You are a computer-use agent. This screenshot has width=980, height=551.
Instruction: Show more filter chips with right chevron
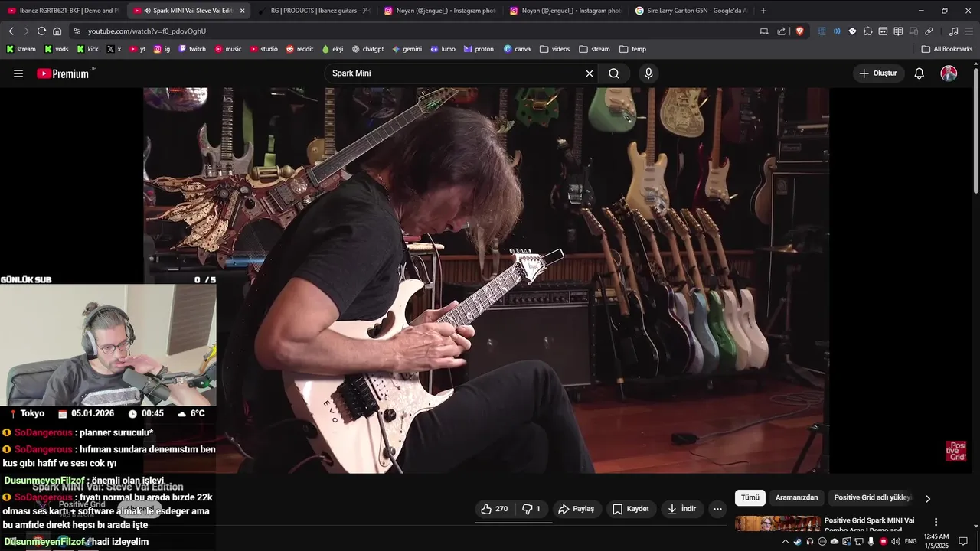point(928,498)
